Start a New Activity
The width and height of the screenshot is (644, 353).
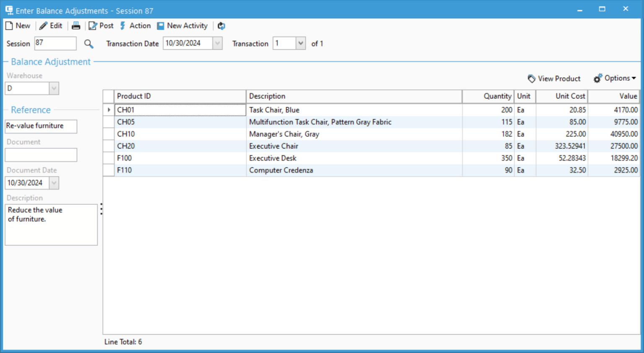click(182, 26)
